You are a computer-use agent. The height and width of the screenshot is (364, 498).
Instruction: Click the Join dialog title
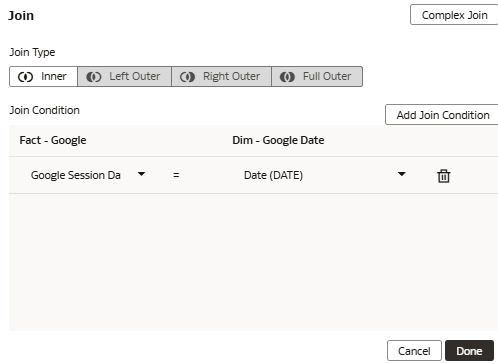pyautogui.click(x=21, y=16)
